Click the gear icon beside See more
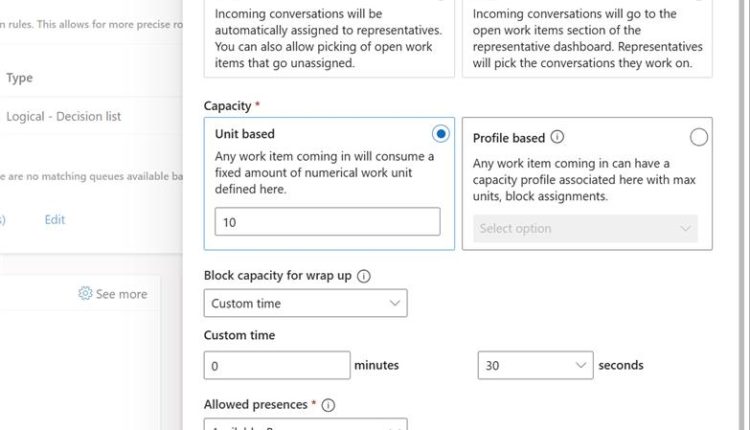The width and height of the screenshot is (750, 430). (85, 294)
